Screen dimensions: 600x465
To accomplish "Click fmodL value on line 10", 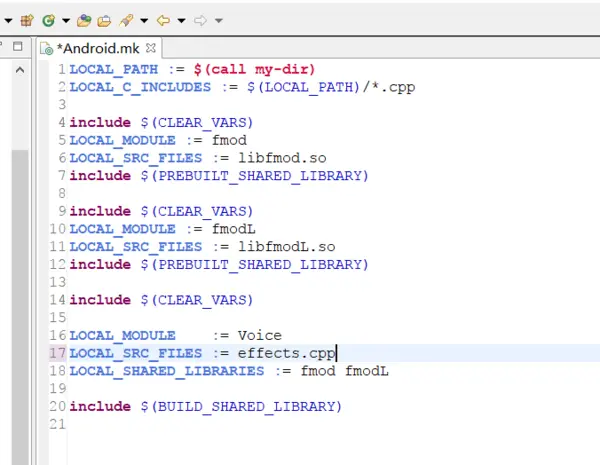I will 233,229.
